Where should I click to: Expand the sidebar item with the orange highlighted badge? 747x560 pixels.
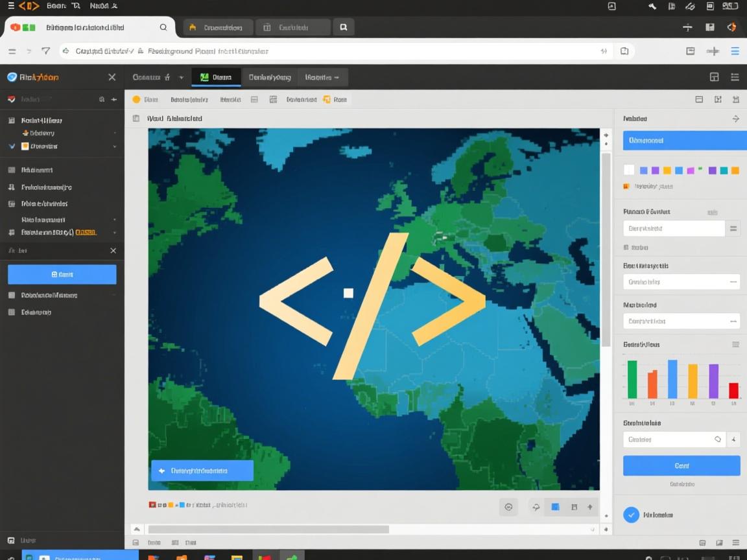[x=115, y=232]
